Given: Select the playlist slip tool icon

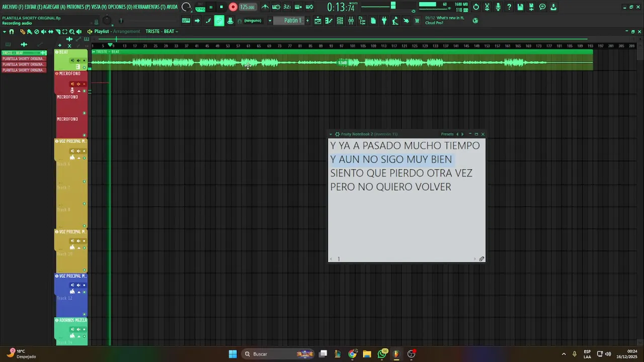Looking at the screenshot, I should 51,32.
